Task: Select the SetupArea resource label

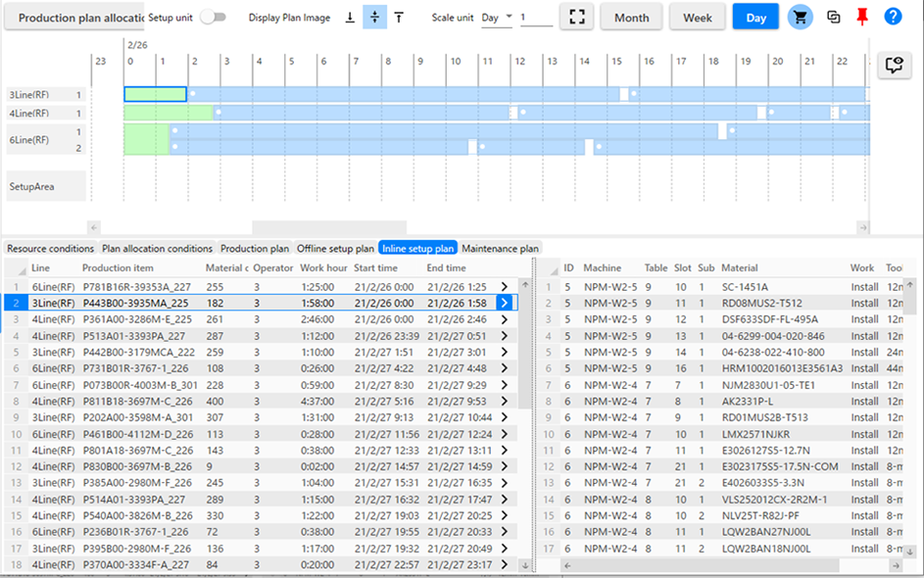Action: coord(45,186)
